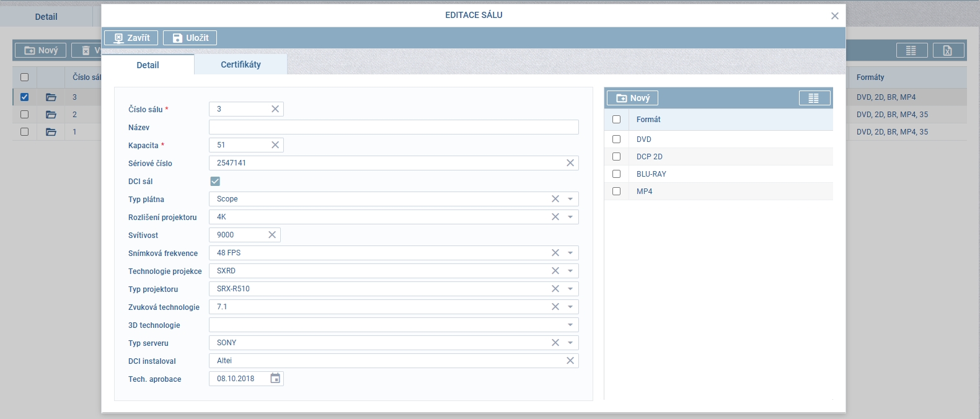Tick the DVD format checkbox
The height and width of the screenshot is (419, 980).
[616, 139]
